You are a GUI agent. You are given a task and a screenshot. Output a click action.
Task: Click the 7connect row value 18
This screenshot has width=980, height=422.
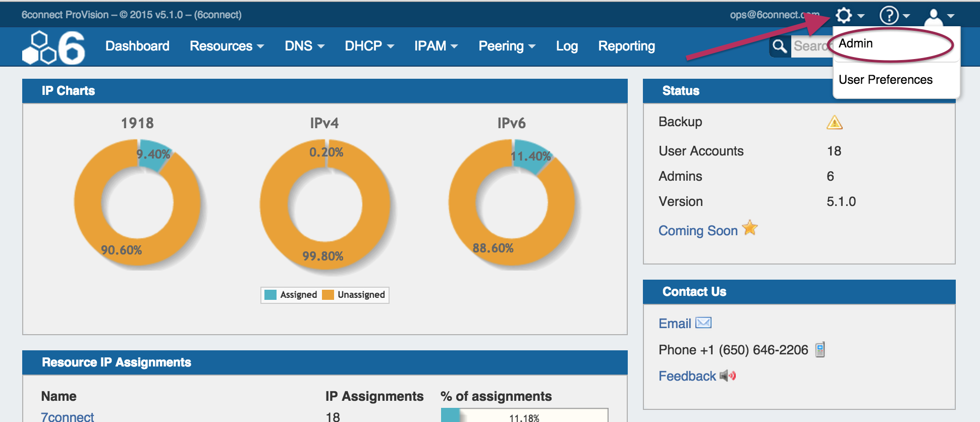click(x=333, y=417)
